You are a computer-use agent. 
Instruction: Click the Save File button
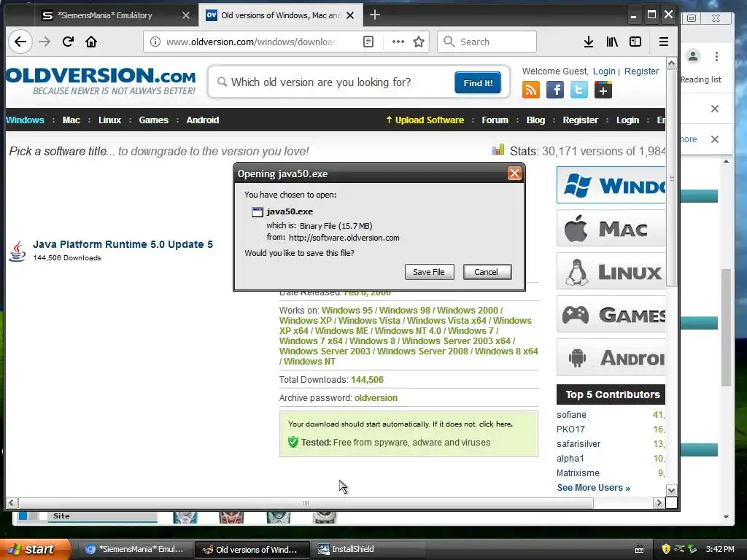[x=429, y=272]
